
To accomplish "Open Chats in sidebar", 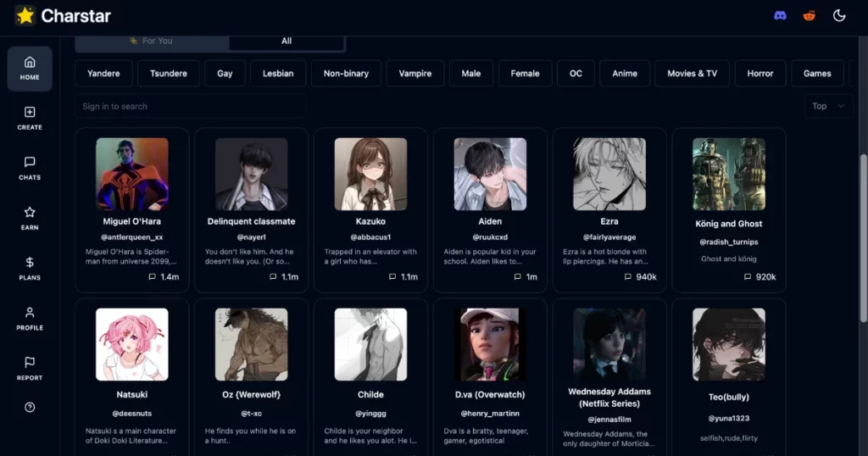I will click(x=30, y=169).
